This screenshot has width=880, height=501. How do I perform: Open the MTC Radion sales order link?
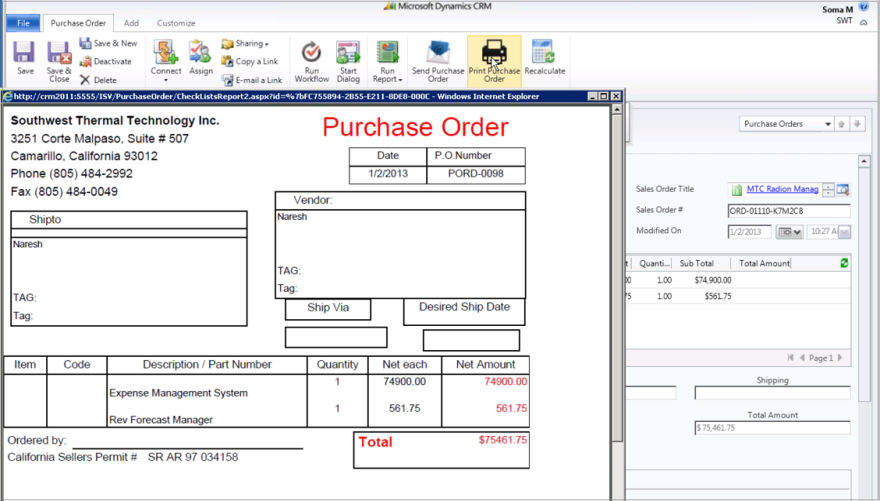782,189
